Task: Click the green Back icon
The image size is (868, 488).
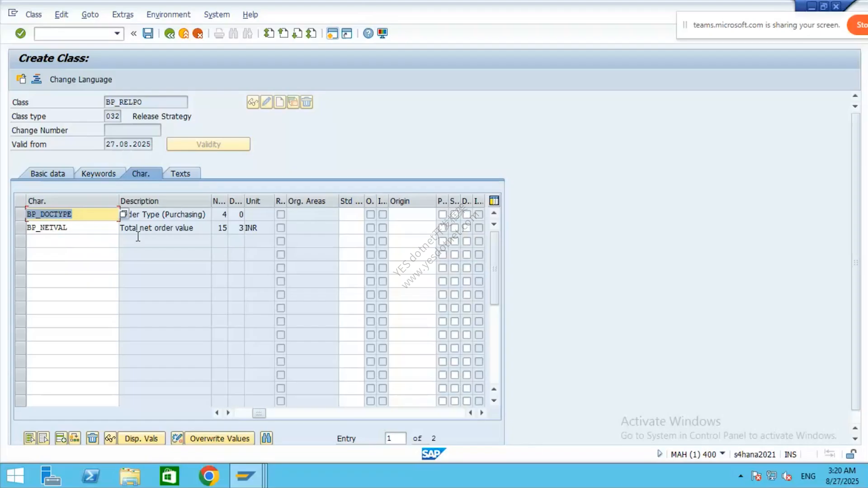Action: pyautogui.click(x=170, y=33)
